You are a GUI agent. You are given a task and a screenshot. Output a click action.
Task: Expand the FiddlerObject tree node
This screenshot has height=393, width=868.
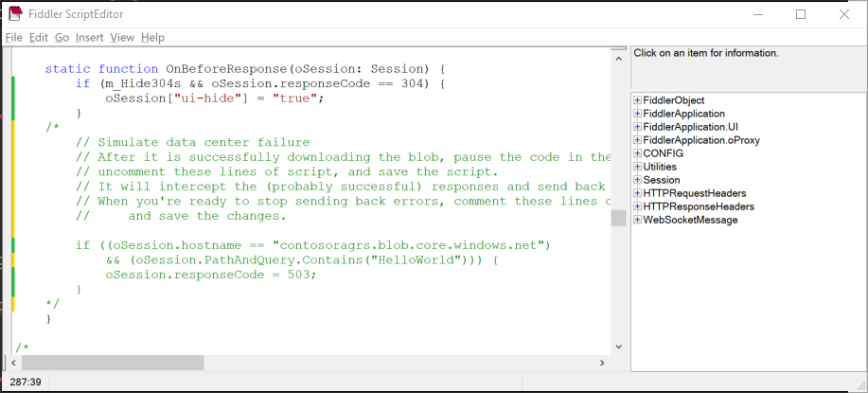click(x=638, y=100)
